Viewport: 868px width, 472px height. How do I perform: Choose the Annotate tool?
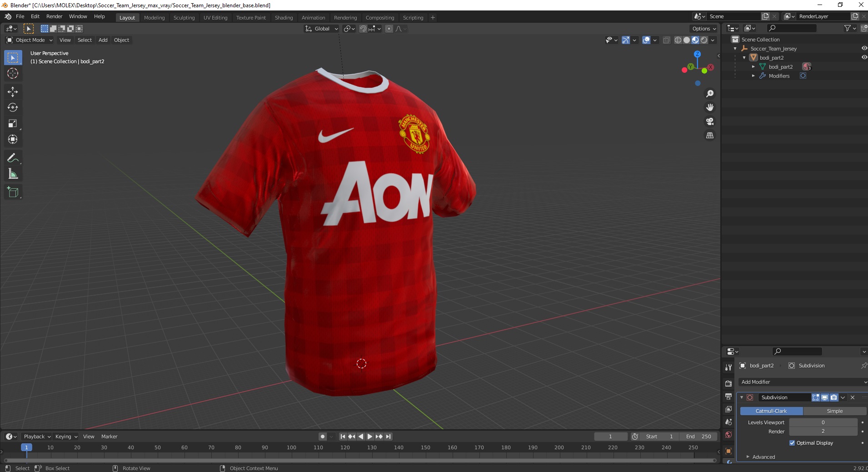tap(13, 158)
